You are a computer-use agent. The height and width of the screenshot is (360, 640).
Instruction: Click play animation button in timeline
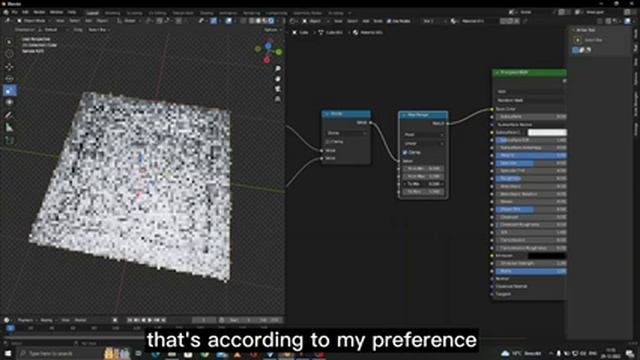pos(150,320)
